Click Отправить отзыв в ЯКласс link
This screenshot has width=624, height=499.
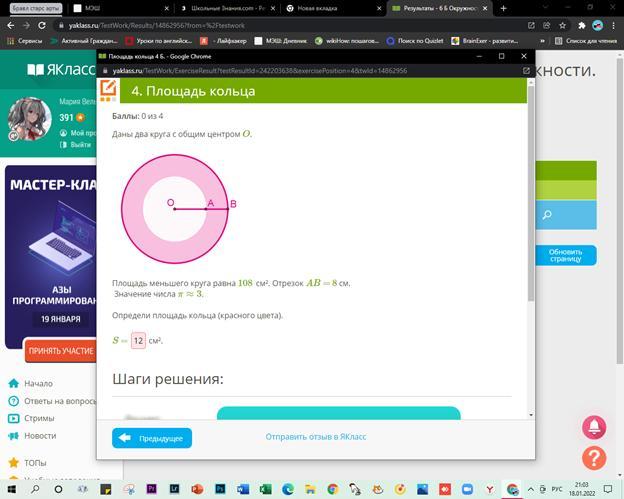pyautogui.click(x=316, y=437)
